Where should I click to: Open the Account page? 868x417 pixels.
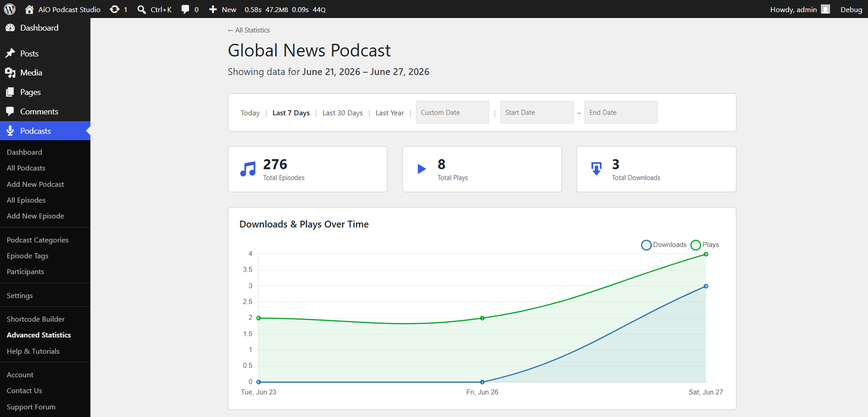[20, 375]
